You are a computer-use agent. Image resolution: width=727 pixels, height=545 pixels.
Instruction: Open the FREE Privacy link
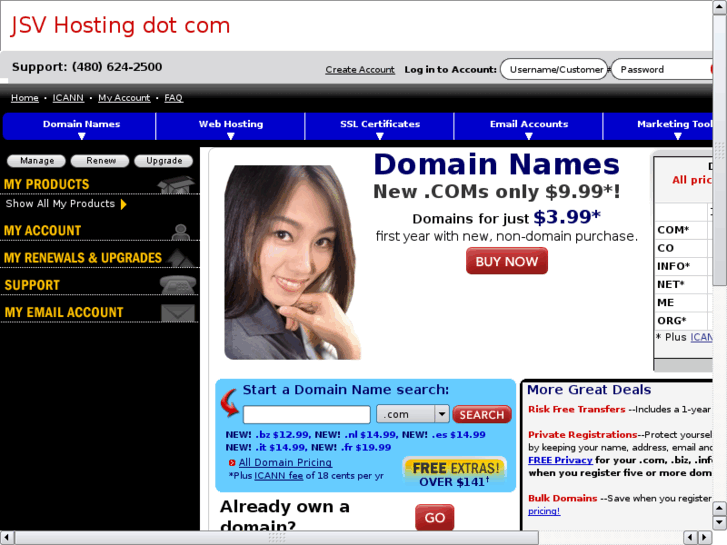click(560, 460)
